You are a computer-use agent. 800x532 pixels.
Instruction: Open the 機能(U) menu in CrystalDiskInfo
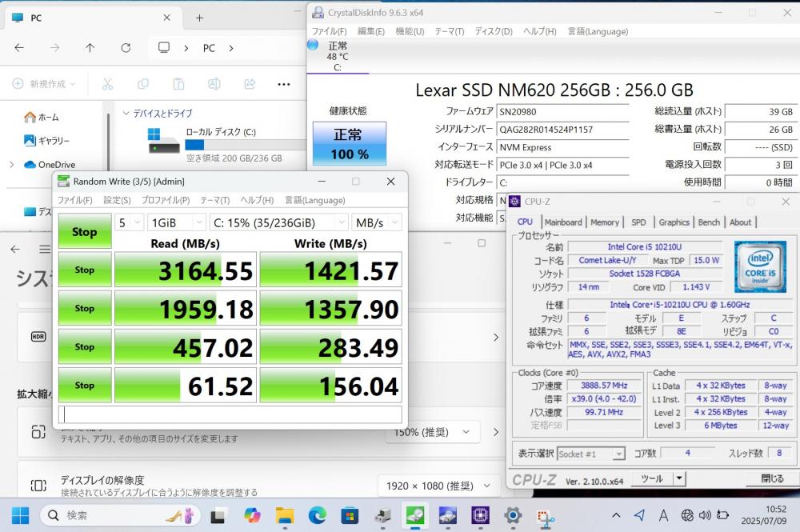coord(410,31)
